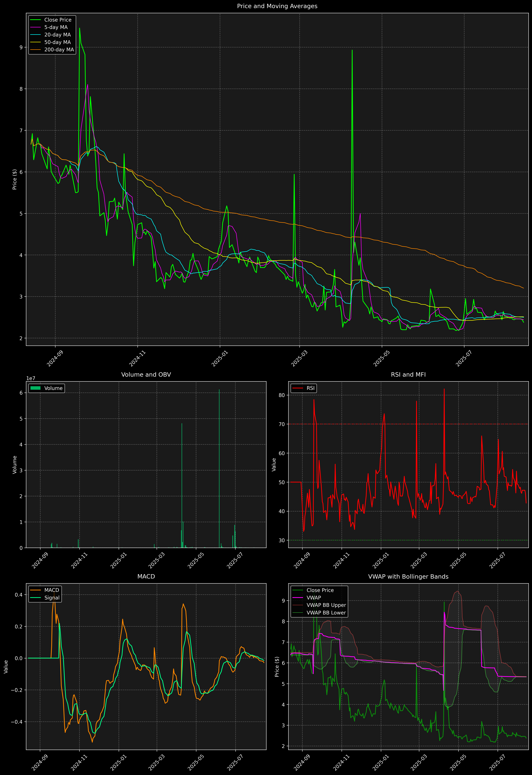Click y-axis tick "5" on the top price chart
The height and width of the screenshot is (775, 532).
21,213
